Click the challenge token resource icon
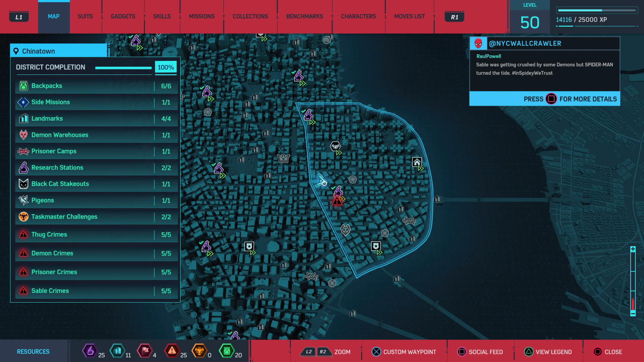Screen dimensions: 644x362 tap(200, 350)
